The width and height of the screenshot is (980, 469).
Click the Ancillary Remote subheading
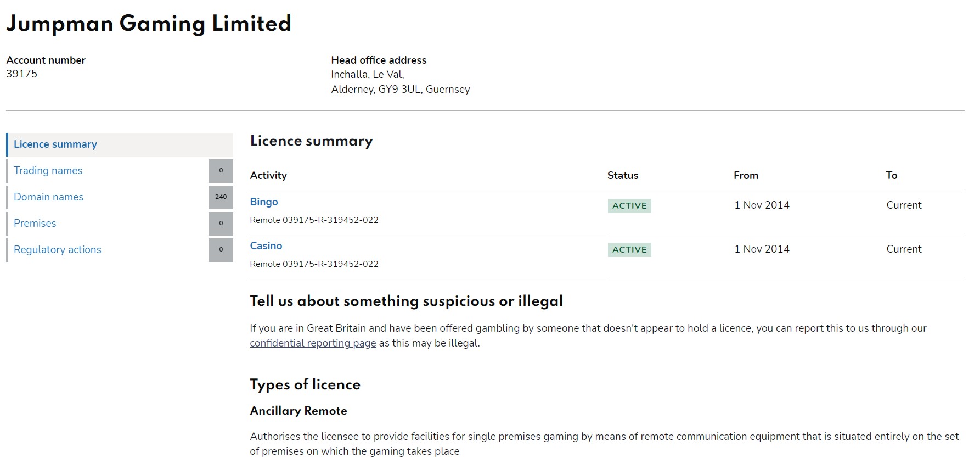click(298, 411)
